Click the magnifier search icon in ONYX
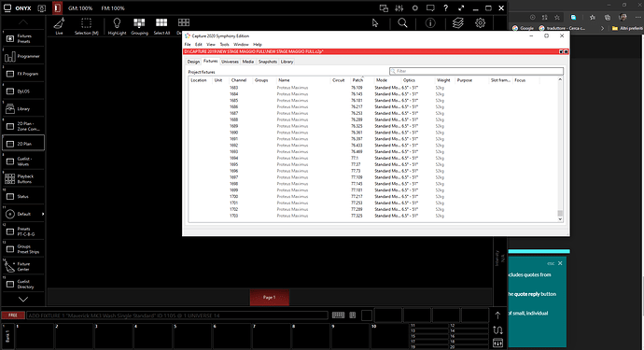The height and width of the screenshot is (350, 644). [x=402, y=23]
